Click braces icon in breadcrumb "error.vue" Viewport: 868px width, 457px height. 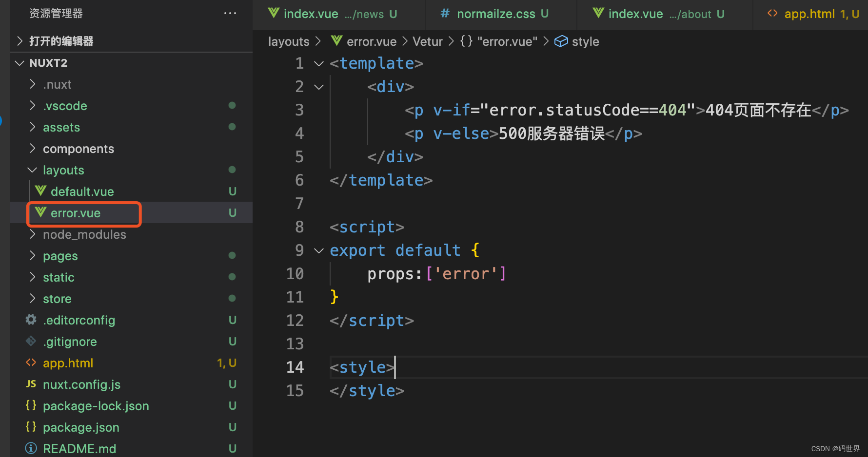coord(466,41)
